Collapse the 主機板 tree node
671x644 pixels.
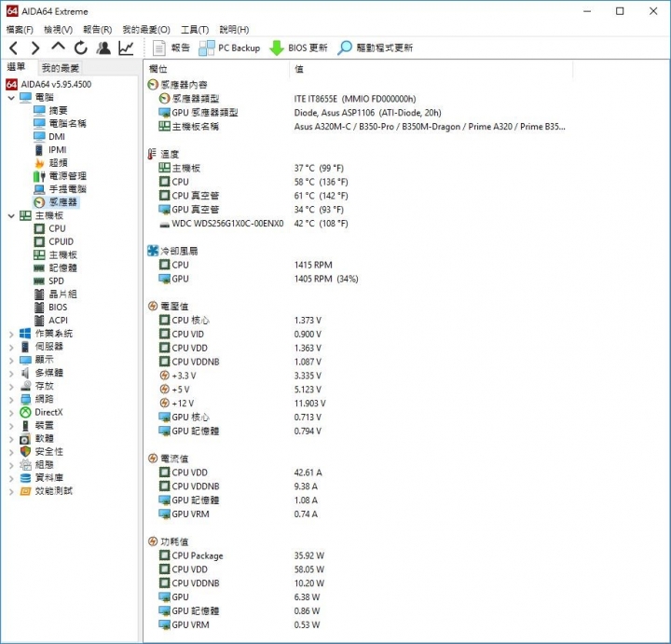(x=11, y=215)
